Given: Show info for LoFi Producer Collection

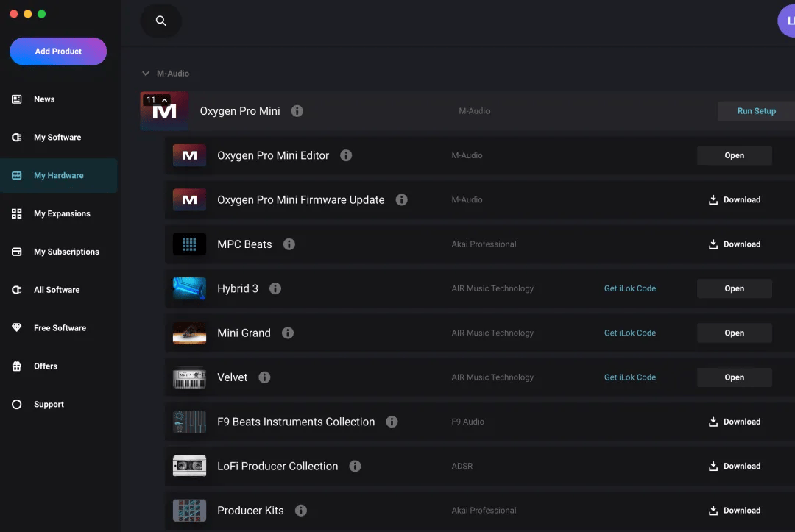Looking at the screenshot, I should tap(355, 466).
